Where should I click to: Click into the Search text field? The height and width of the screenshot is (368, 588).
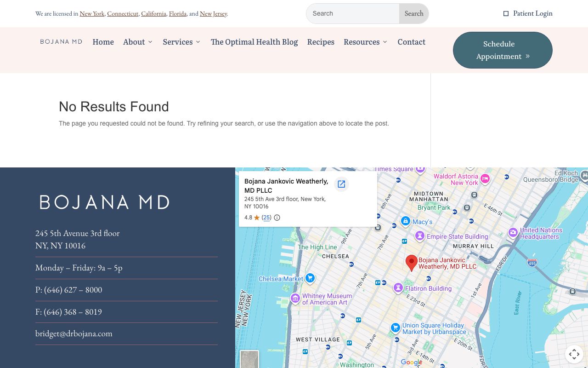(x=353, y=14)
